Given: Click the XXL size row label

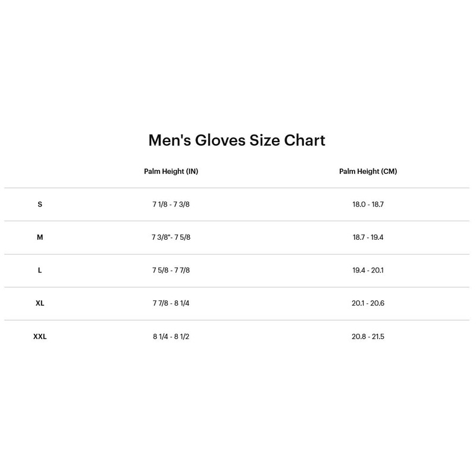Looking at the screenshot, I should (x=40, y=337).
